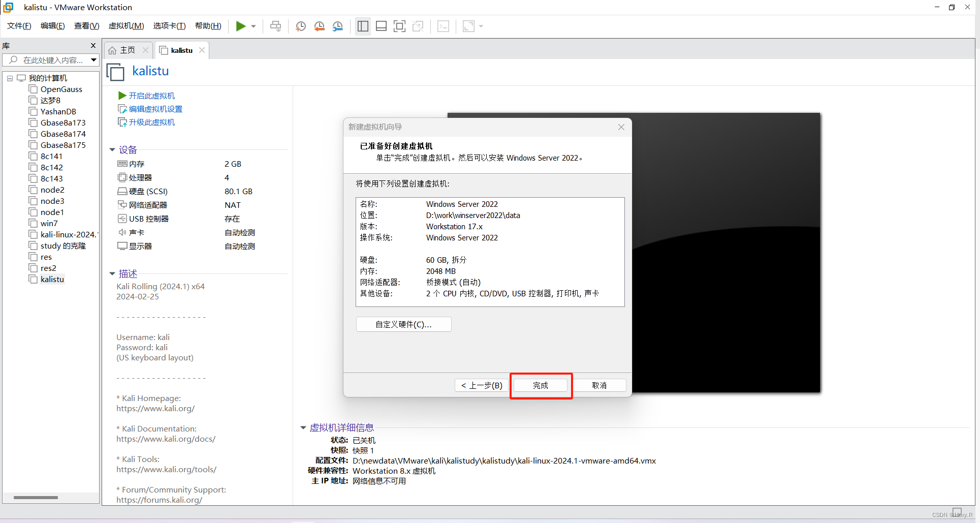Click < 上一步(B) back button
Viewport: 980px width, 523px height.
(x=482, y=385)
